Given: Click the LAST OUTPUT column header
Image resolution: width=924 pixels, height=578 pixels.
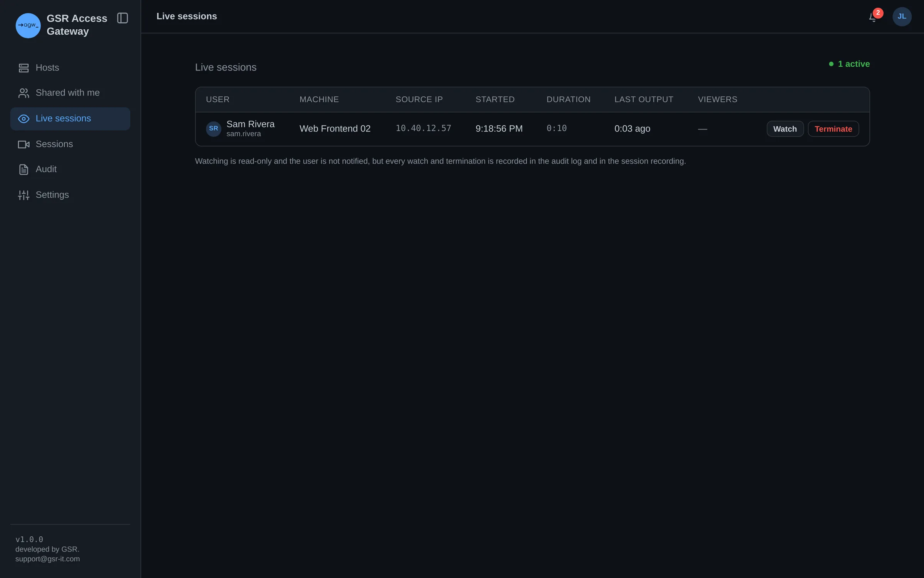Looking at the screenshot, I should point(644,99).
